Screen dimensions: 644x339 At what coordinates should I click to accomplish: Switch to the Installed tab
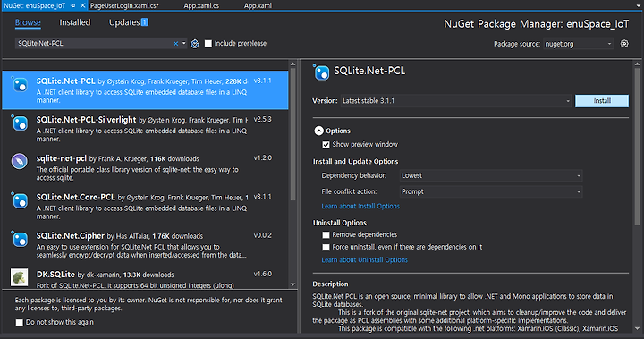(75, 22)
